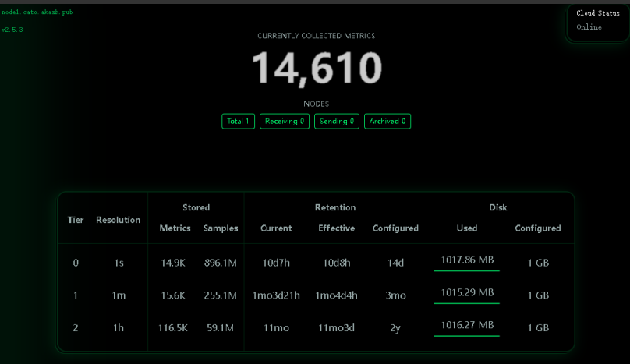Click the 896.1M samples value

pyautogui.click(x=220, y=263)
